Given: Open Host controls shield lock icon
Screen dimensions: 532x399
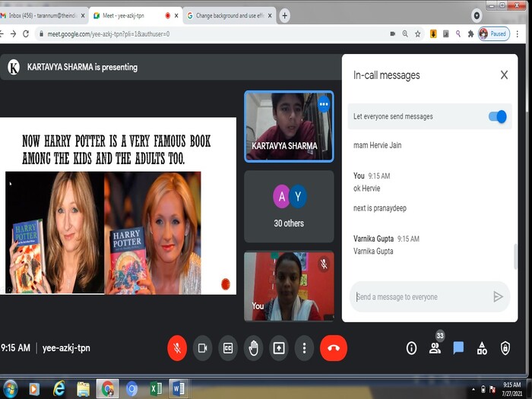Looking at the screenshot, I should [x=505, y=348].
